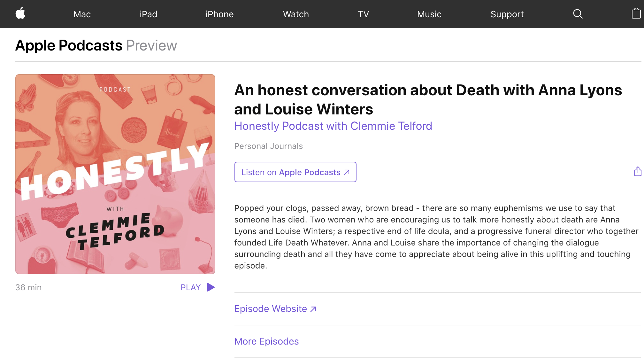This screenshot has width=644, height=358.
Task: Click the PLAY label
Action: [190, 287]
